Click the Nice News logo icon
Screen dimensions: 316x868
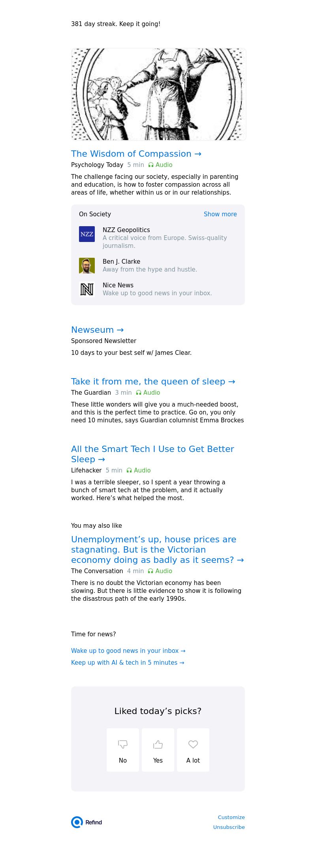pyautogui.click(x=87, y=289)
